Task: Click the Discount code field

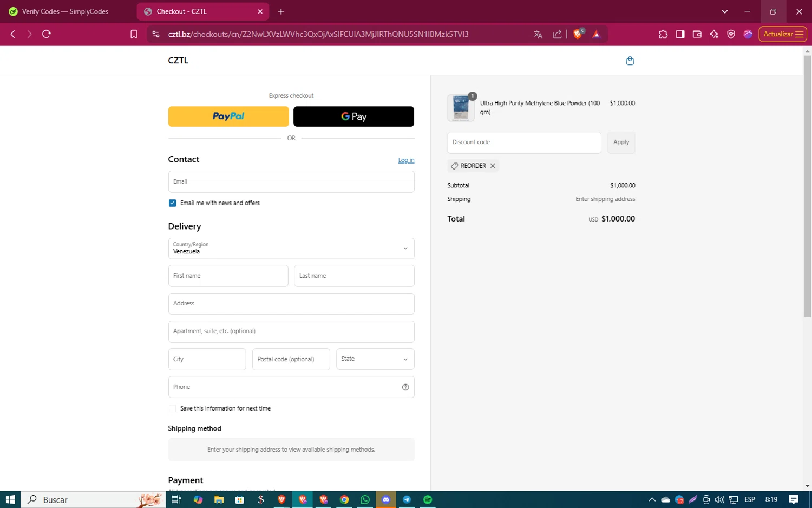Action: tap(524, 142)
